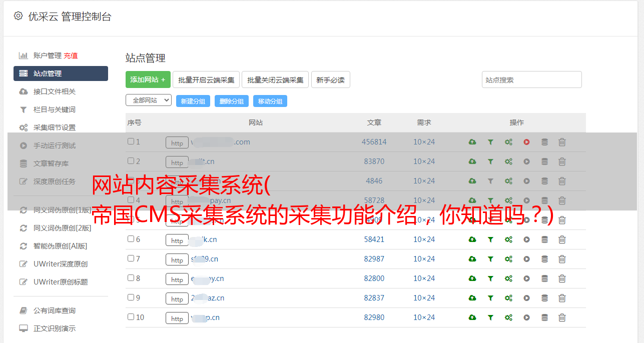Click the database stack icon in row 7
The image size is (644, 343).
[544, 259]
